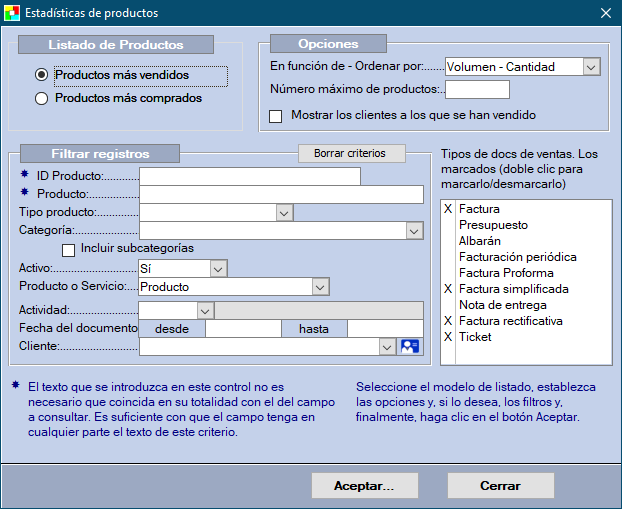Expand the Activo dropdown showing Sí

[218, 269]
